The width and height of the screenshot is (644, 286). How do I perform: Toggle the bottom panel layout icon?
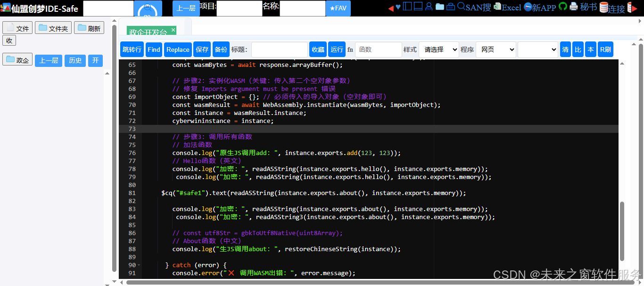point(418,6)
